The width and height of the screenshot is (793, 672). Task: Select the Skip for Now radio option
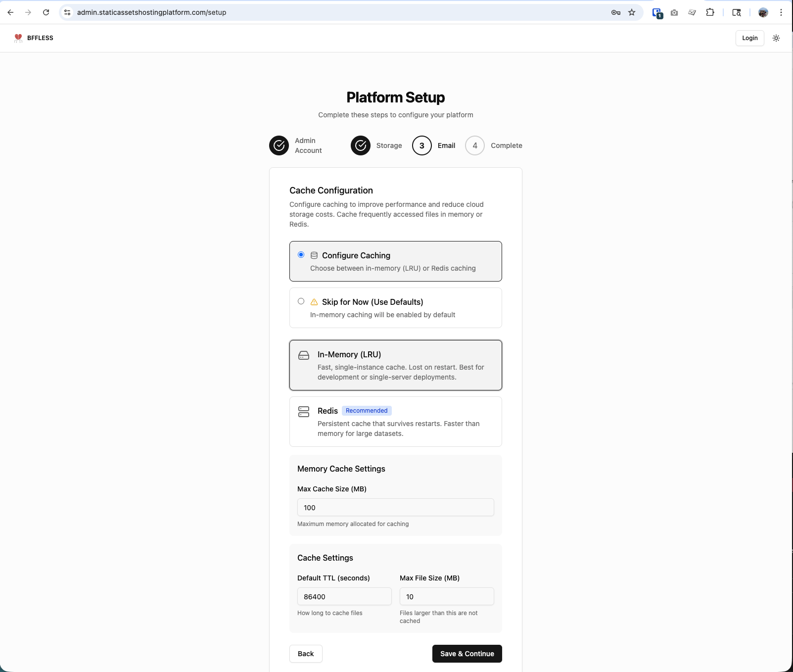(301, 301)
